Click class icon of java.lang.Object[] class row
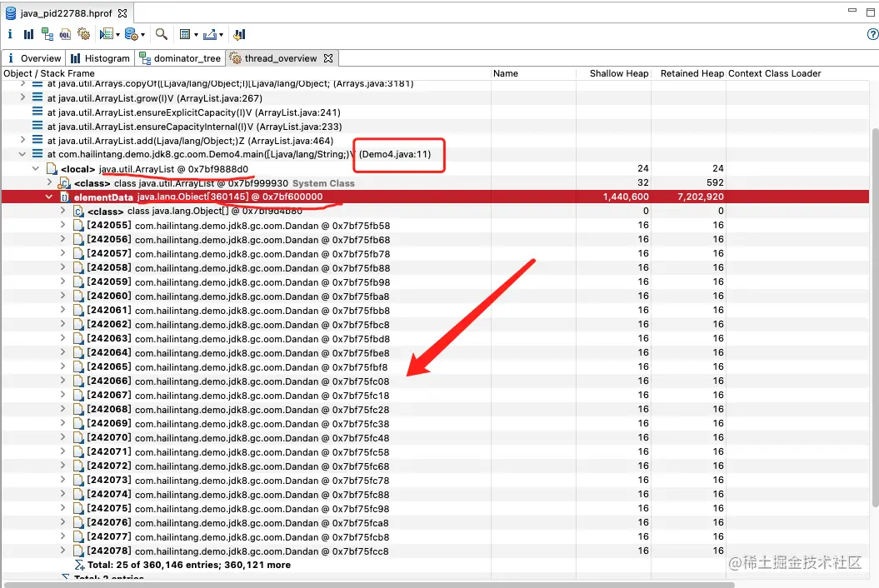This screenshot has width=879, height=588. pyautogui.click(x=78, y=212)
